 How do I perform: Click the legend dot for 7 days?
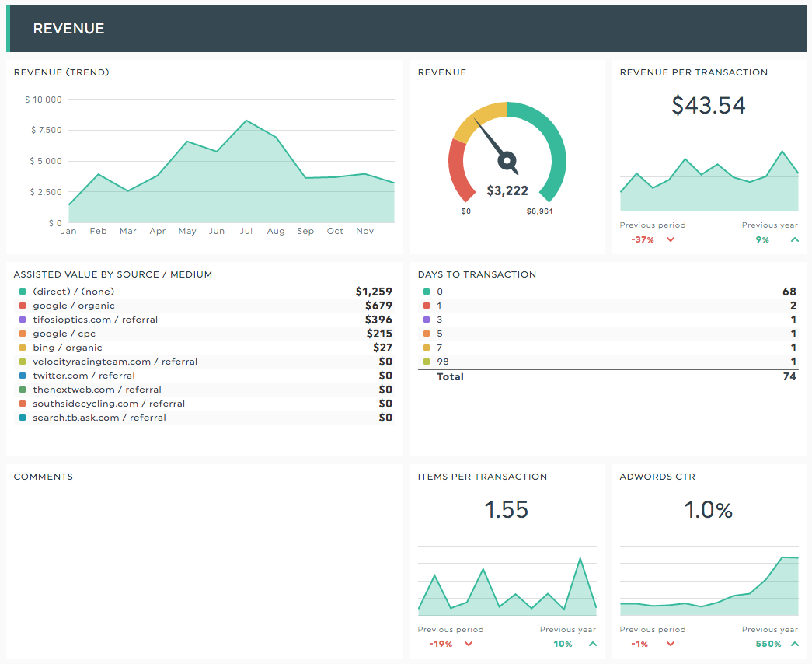point(427,348)
